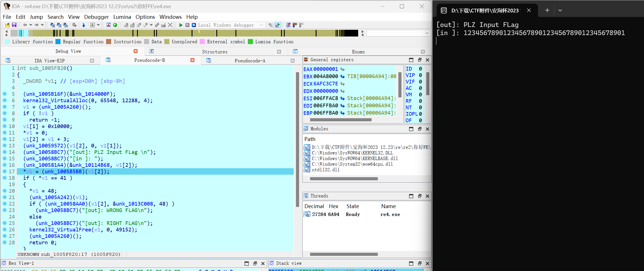Toggle breakpoint dot on line 26
The image size is (644, 271).
[5, 229]
